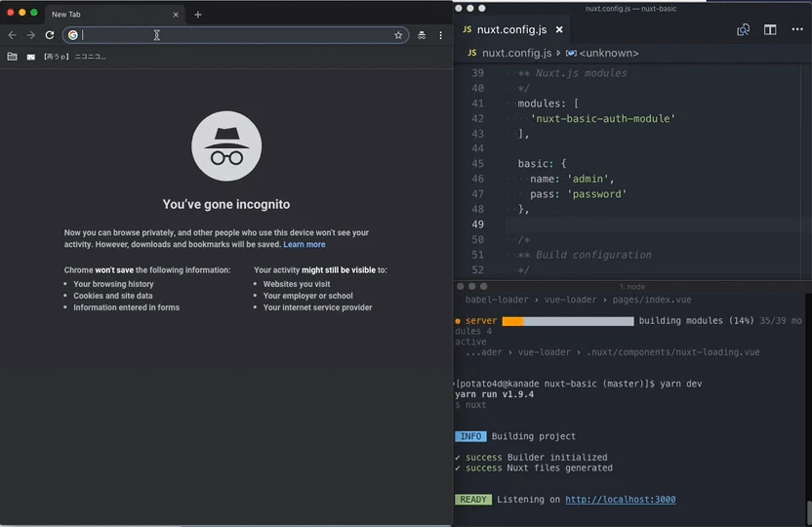Click the Build configuration comment line
Screen dimensions: 812x527
click(585, 255)
